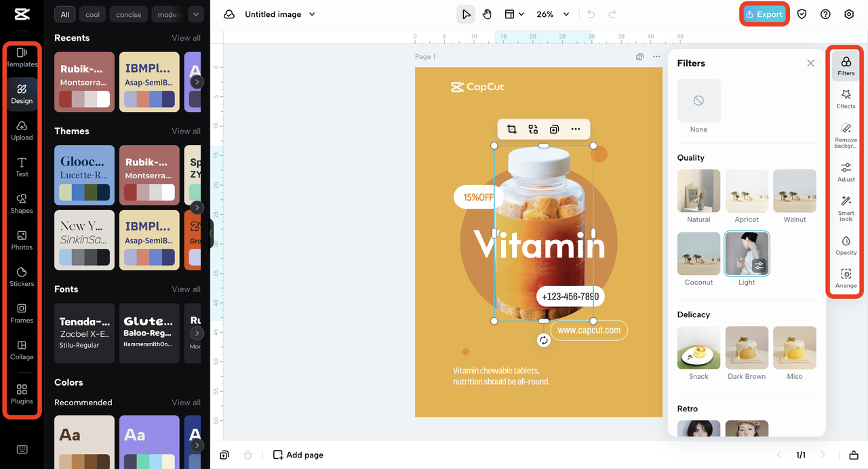Click the add page icon at bottom left
Screen dimensions: 868x469
tap(224, 455)
